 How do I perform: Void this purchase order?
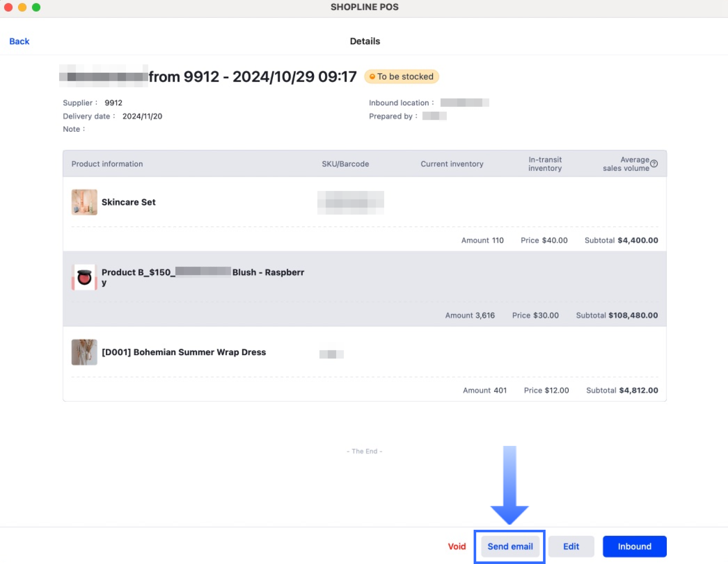pyautogui.click(x=457, y=546)
